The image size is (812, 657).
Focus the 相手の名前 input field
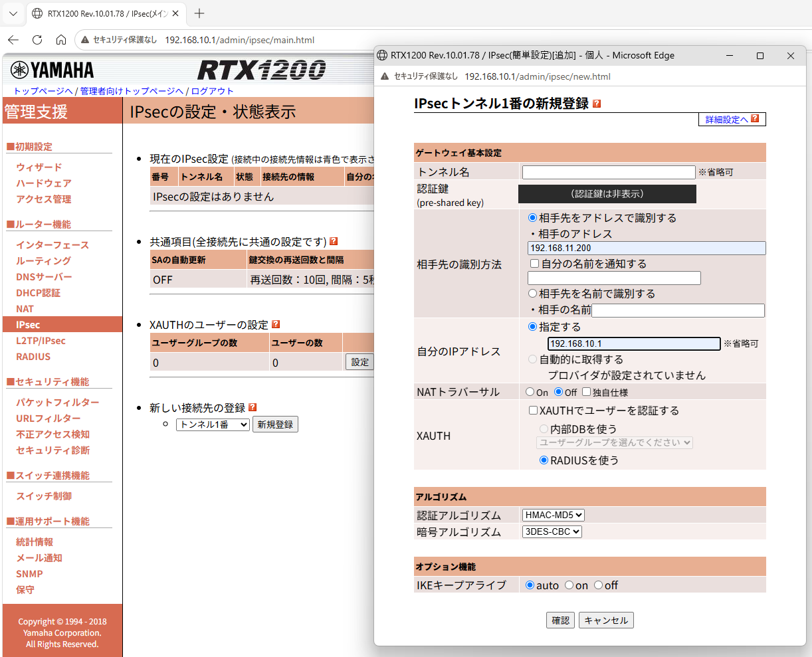click(678, 310)
